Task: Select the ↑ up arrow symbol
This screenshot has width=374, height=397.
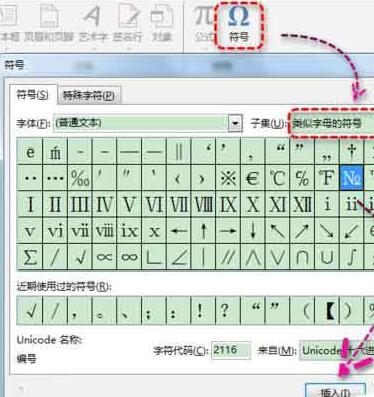Action: [x=203, y=230]
